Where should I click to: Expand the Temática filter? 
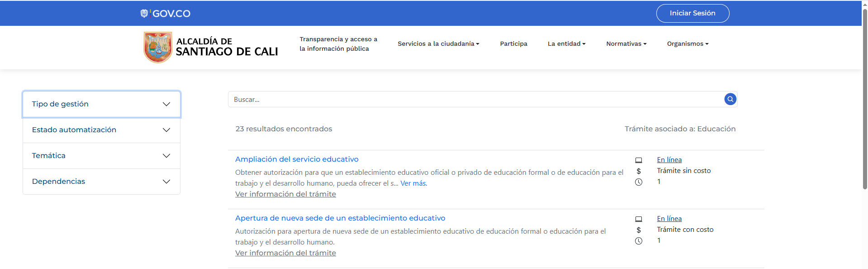101,156
